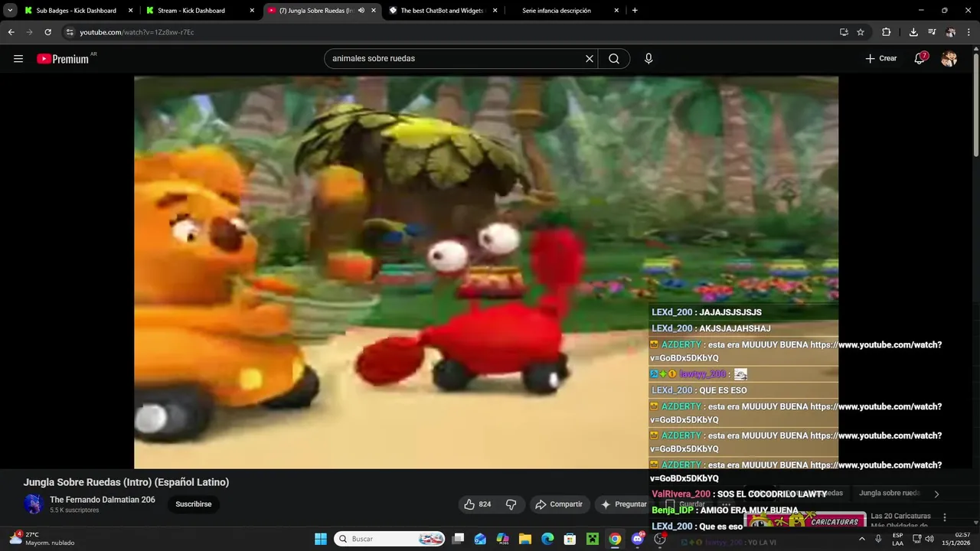Open Outlook from the taskbar
Viewport: 980px width, 551px height.
pos(480,539)
